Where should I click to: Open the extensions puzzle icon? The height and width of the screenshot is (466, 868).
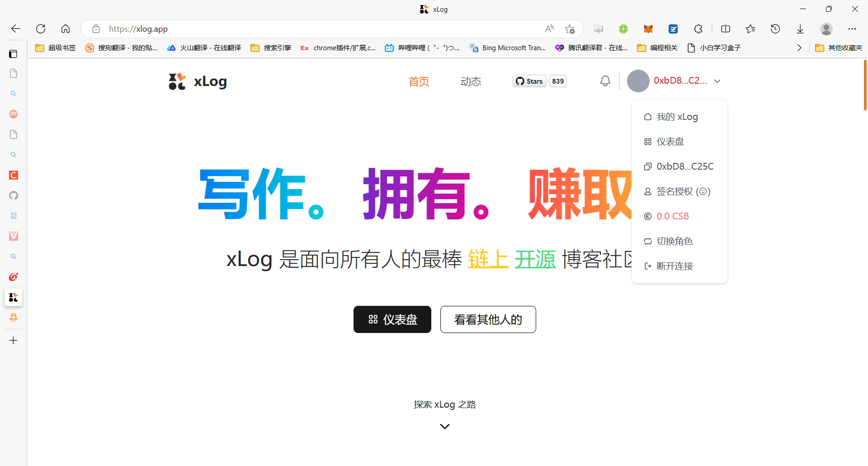click(698, 29)
